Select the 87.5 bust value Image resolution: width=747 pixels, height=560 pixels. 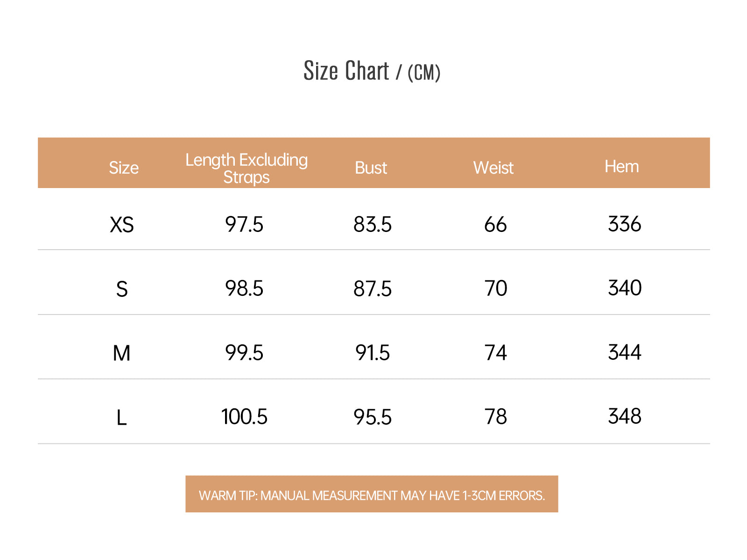373,289
